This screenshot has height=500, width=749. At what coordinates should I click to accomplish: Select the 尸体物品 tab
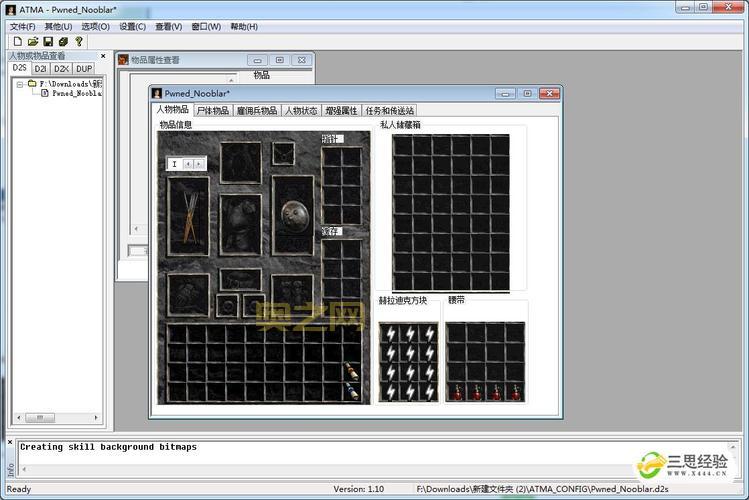pos(213,111)
